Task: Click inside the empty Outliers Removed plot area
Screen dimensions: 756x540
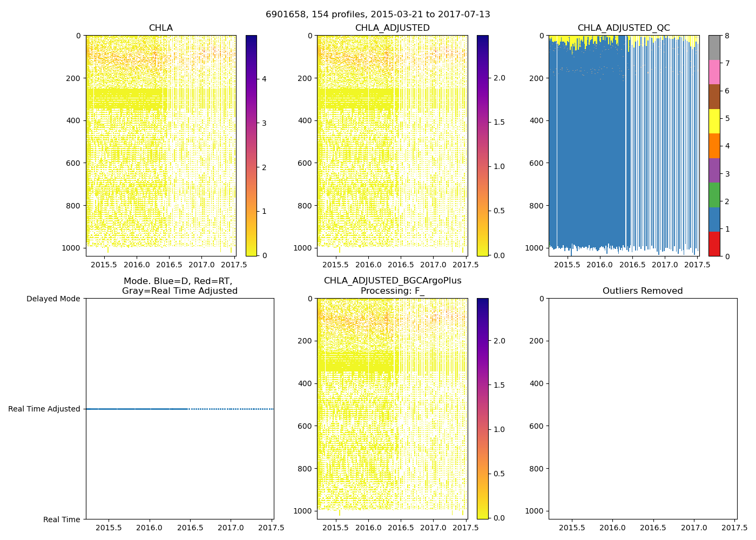Action: point(643,409)
